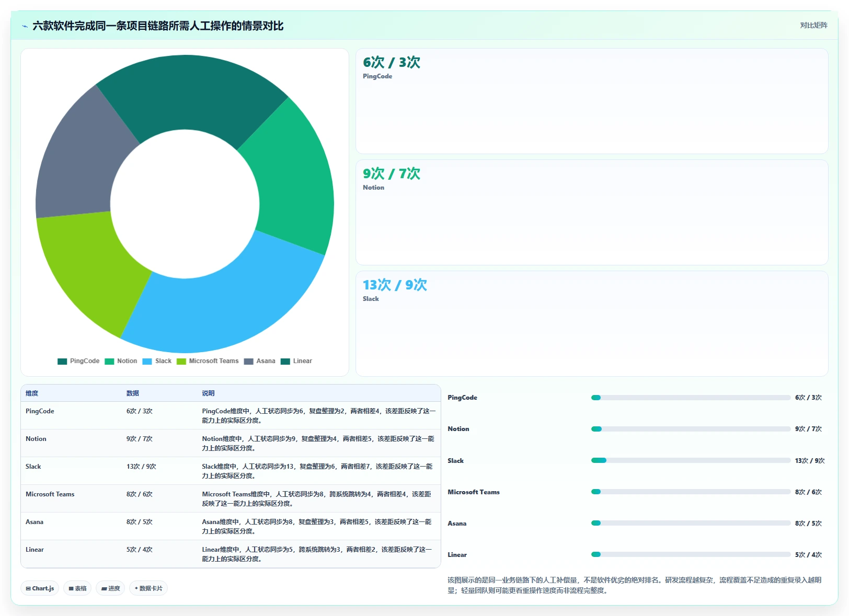Screen dimensions: 849x616
Task: Click the Notion progress bar
Action: 691,429
